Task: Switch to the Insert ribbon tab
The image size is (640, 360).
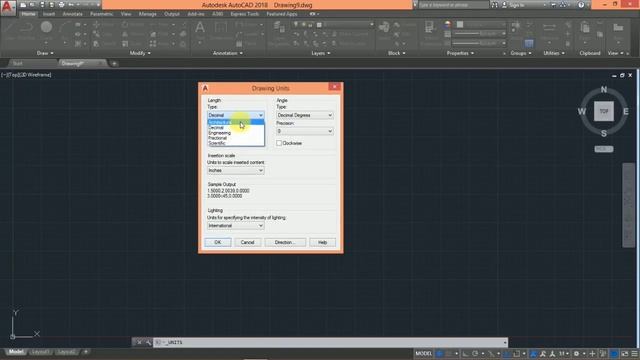Action: click(x=49, y=14)
